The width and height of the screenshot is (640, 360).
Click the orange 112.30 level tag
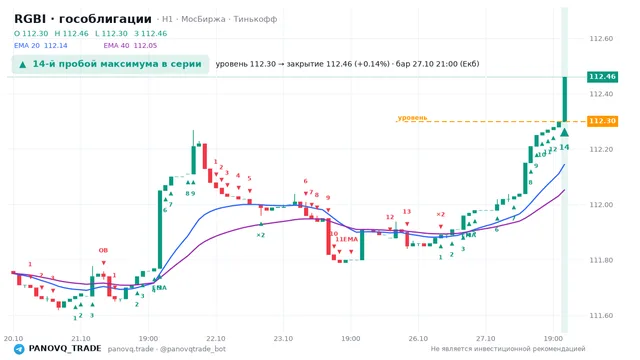[x=602, y=121]
